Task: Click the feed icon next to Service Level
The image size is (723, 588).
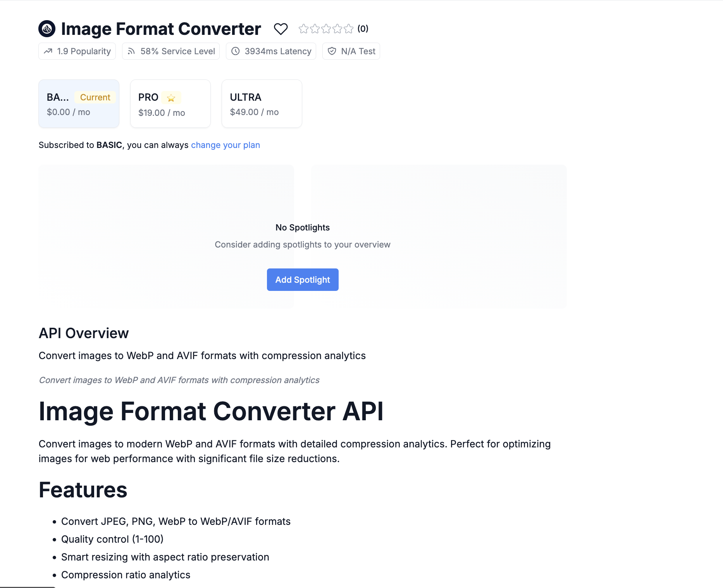Action: 132,51
